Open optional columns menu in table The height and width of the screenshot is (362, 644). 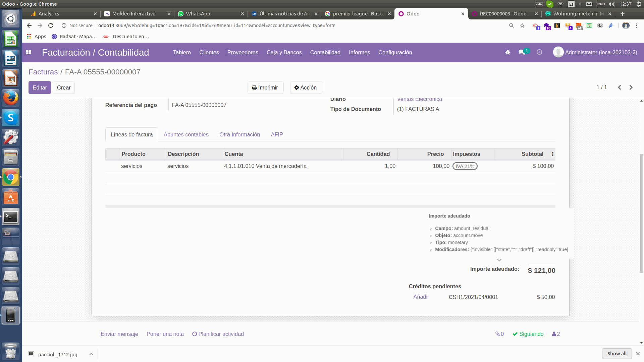click(x=552, y=154)
